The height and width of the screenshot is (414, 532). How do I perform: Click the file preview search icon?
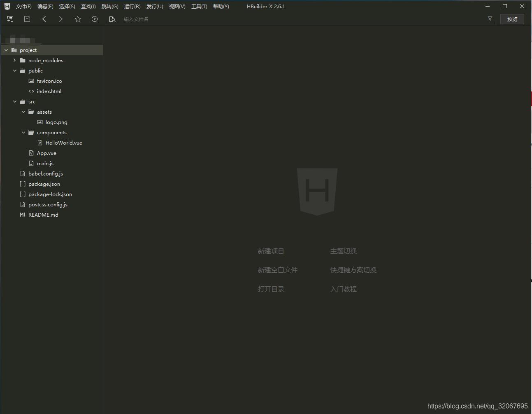click(112, 19)
